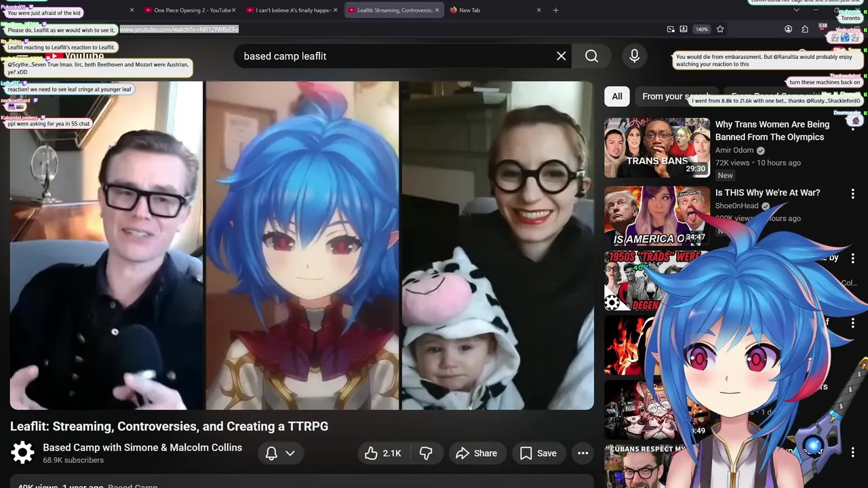Save the video to a playlist
Viewport: 868px width, 488px height.
coord(538,453)
